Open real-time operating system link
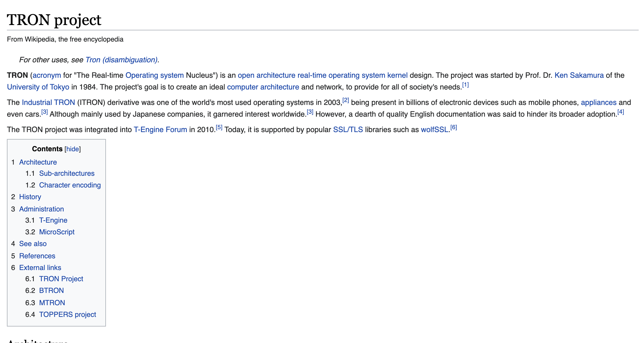 pos(341,75)
